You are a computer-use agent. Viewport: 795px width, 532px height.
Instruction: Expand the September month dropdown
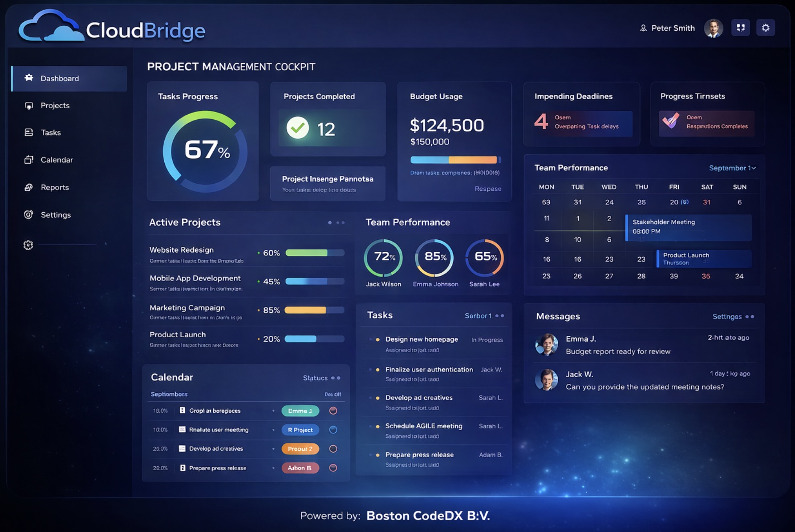[x=732, y=168]
